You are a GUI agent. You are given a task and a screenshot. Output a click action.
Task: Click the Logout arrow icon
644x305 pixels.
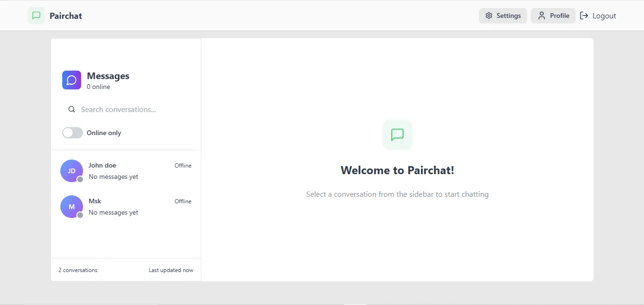point(584,16)
